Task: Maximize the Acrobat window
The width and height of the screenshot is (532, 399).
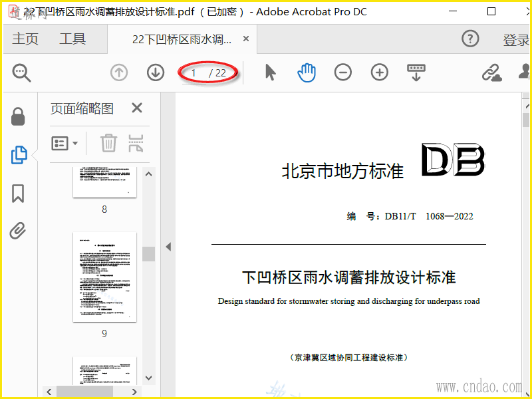Action: tap(491, 11)
